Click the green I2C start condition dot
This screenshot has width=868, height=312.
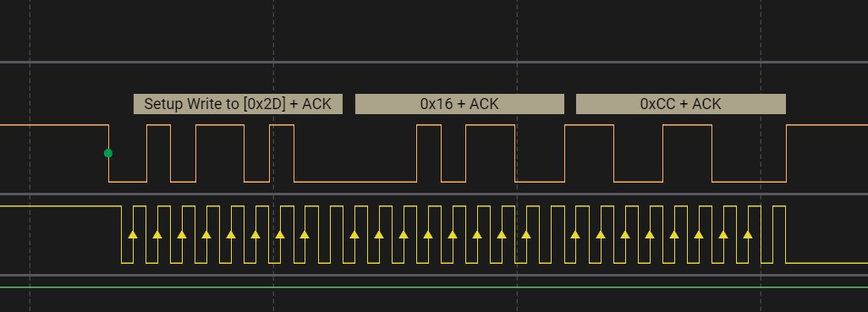[x=108, y=153]
